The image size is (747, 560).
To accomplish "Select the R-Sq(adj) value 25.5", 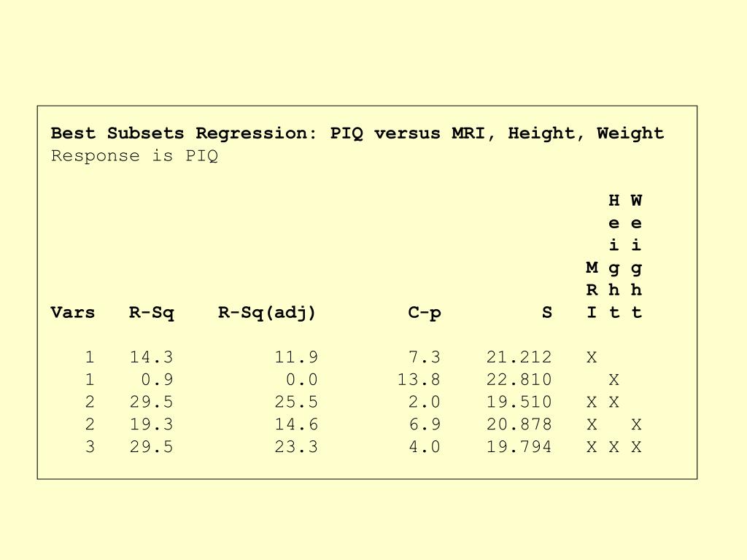I will (x=296, y=402).
